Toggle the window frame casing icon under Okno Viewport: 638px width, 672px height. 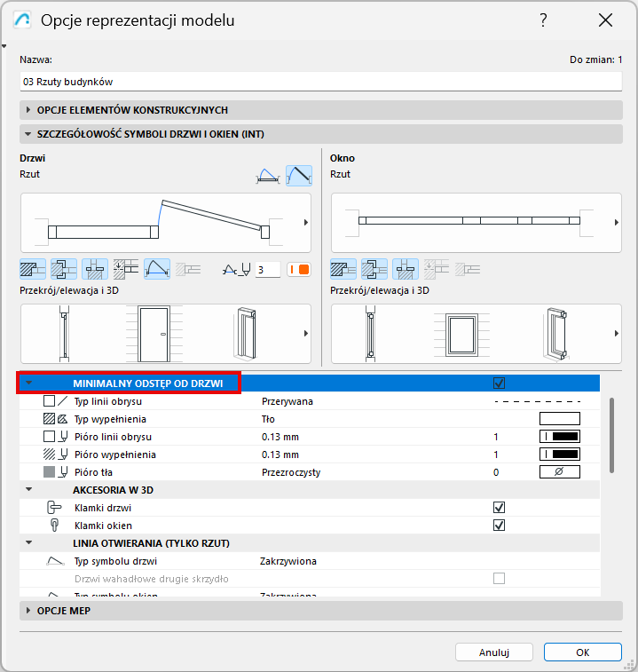click(x=374, y=270)
